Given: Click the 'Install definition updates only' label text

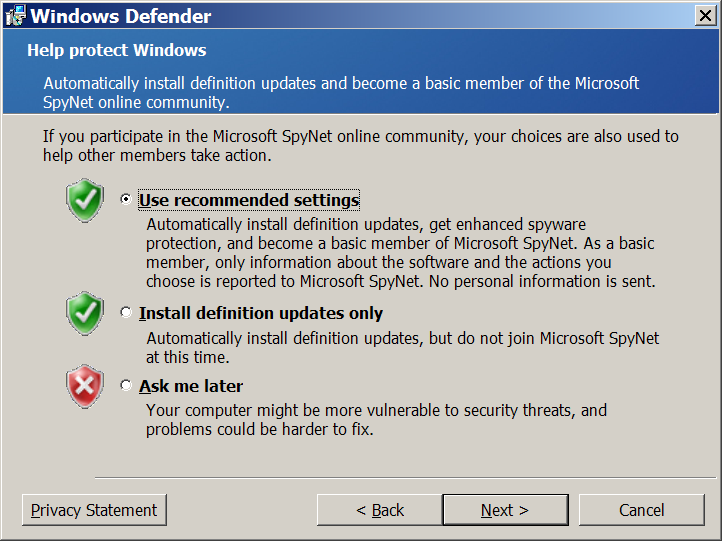Looking at the screenshot, I should [261, 313].
